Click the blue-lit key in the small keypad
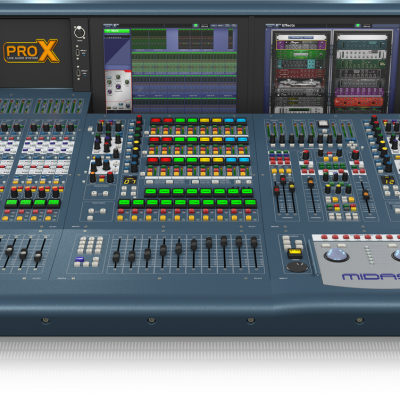This screenshot has height=400, width=400. click(79, 259)
